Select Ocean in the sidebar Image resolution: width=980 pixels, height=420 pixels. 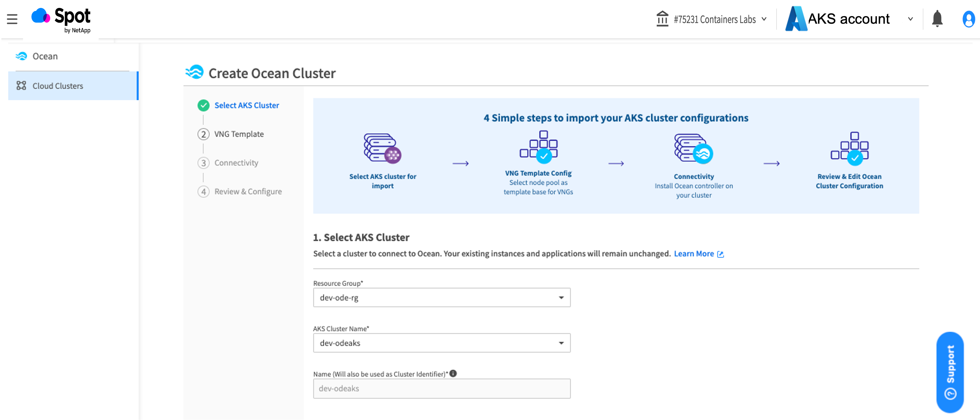pos(45,56)
